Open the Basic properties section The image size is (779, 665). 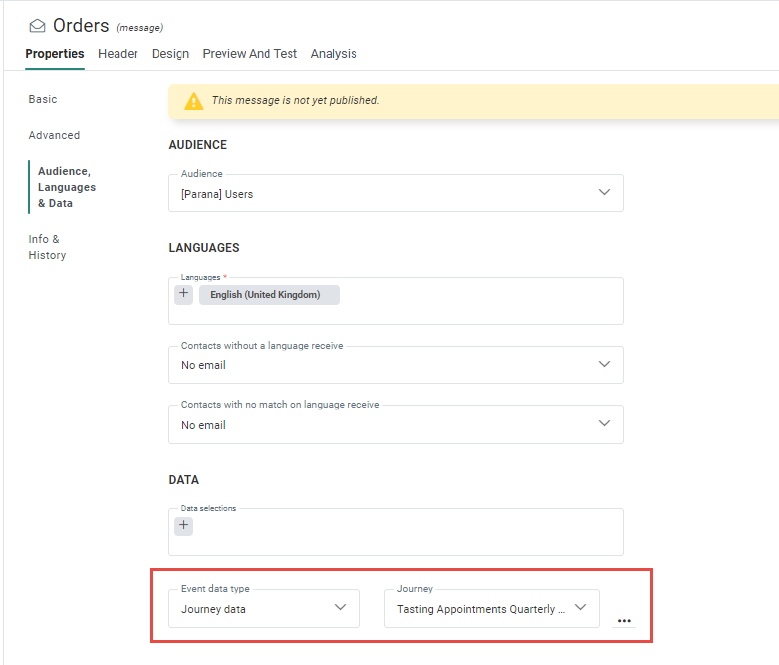[43, 99]
